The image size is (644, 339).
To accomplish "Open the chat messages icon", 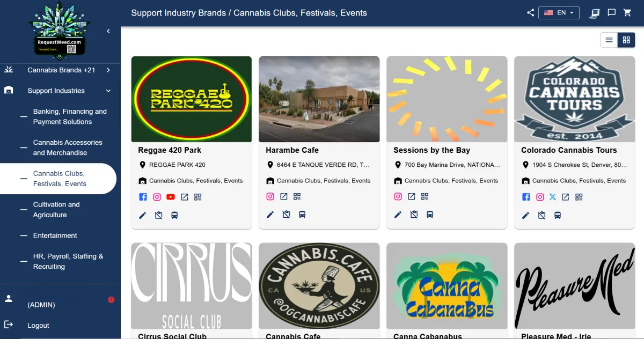I will [611, 13].
